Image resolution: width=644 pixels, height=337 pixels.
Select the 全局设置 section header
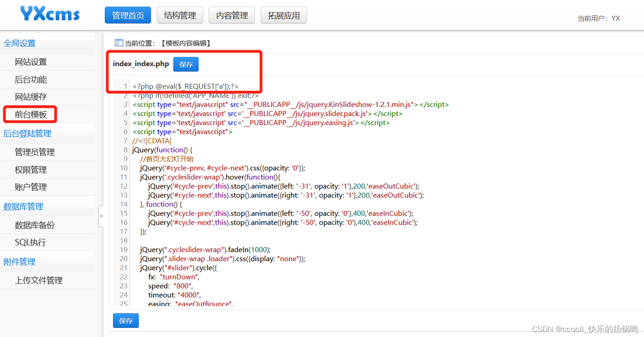pos(20,43)
